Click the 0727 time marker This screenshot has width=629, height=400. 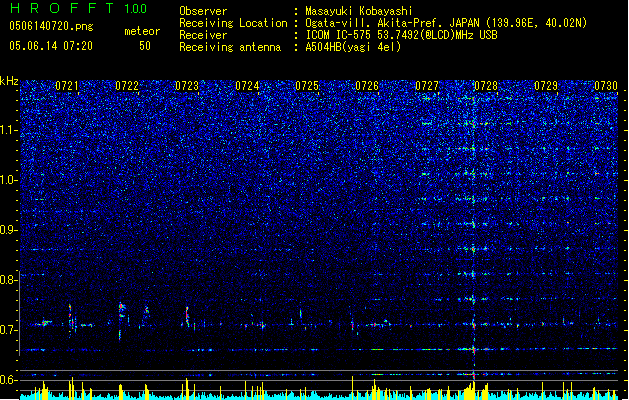pos(427,86)
